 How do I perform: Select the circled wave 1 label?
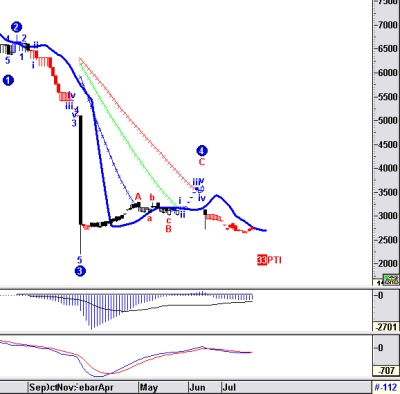click(x=8, y=80)
